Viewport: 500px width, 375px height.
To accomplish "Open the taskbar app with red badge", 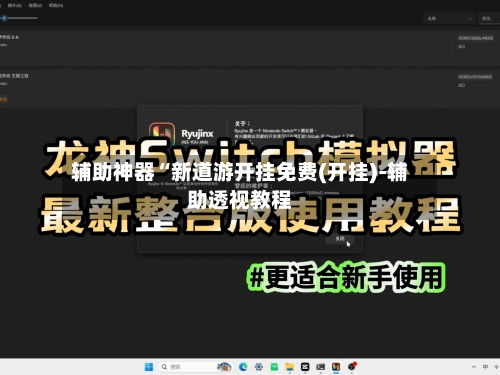I will click(352, 366).
